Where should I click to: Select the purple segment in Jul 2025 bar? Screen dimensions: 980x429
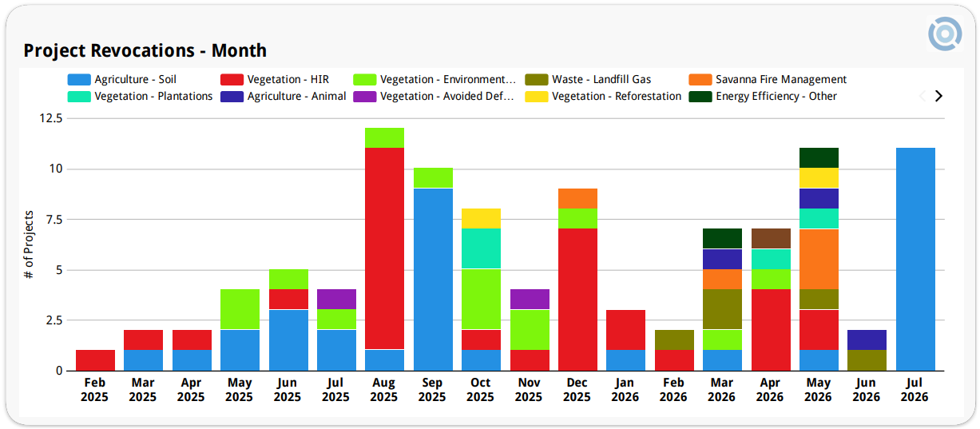coord(336,300)
